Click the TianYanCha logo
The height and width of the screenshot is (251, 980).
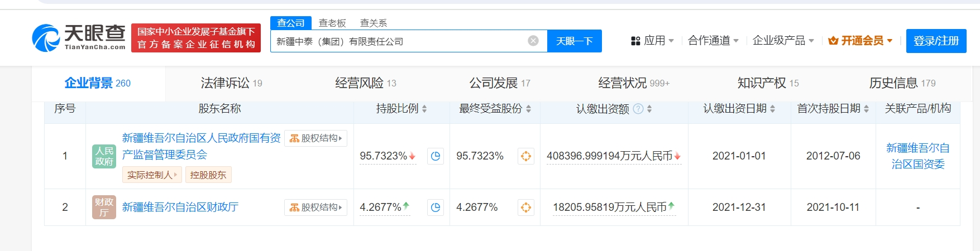click(79, 37)
